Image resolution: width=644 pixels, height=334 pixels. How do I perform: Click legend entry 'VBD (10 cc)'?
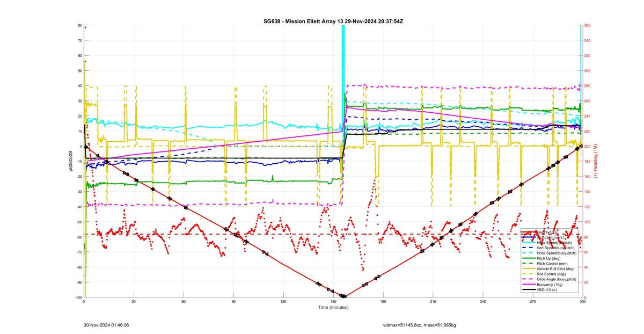(546, 290)
